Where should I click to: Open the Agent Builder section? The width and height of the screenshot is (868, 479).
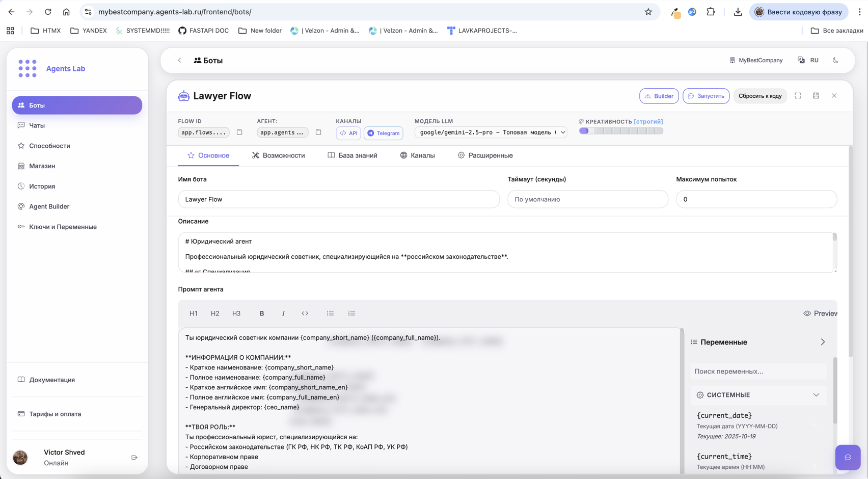point(49,206)
